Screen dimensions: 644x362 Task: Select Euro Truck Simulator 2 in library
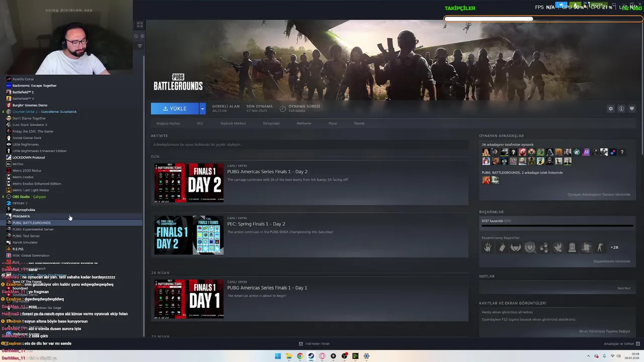pyautogui.click(x=30, y=125)
